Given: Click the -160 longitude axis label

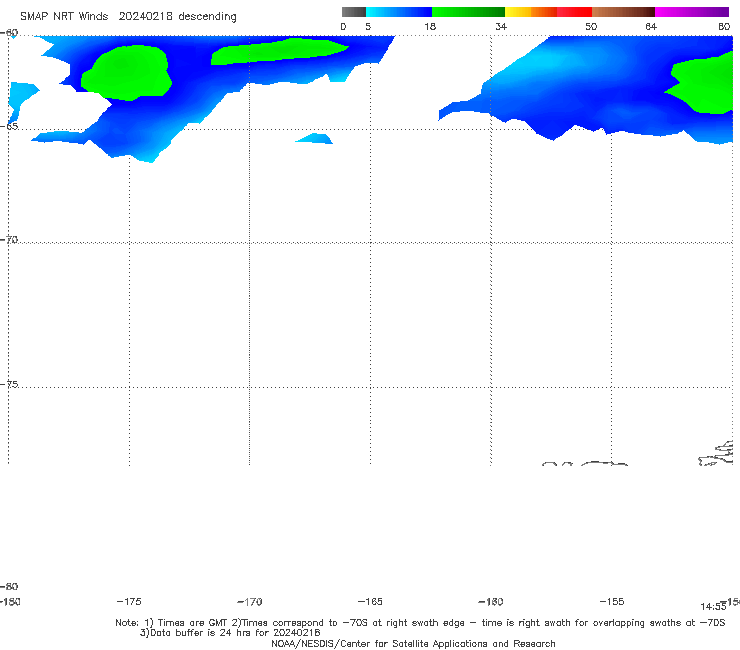Looking at the screenshot, I should coord(491,601).
